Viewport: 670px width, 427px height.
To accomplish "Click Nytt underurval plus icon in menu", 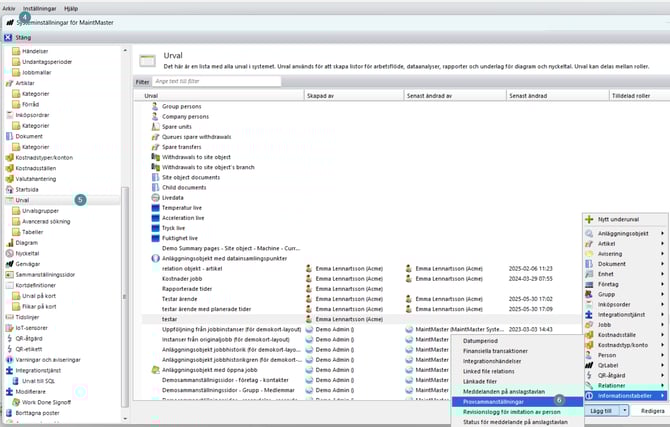I will [x=590, y=220].
